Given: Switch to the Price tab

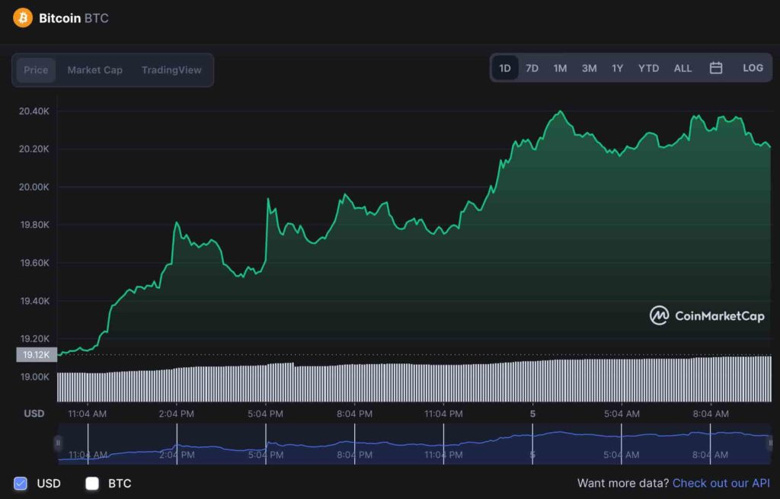Looking at the screenshot, I should click(x=36, y=70).
